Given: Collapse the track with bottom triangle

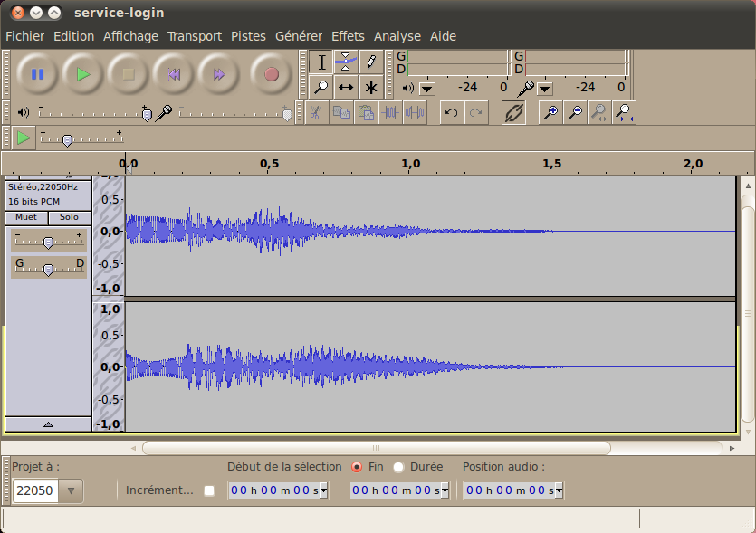Looking at the screenshot, I should (48, 424).
